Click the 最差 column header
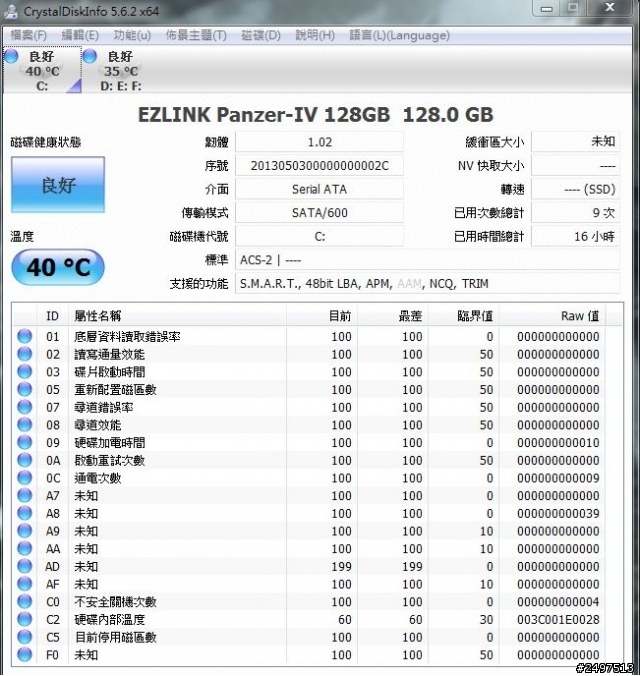Viewport: 640px width, 676px height. pos(393,316)
